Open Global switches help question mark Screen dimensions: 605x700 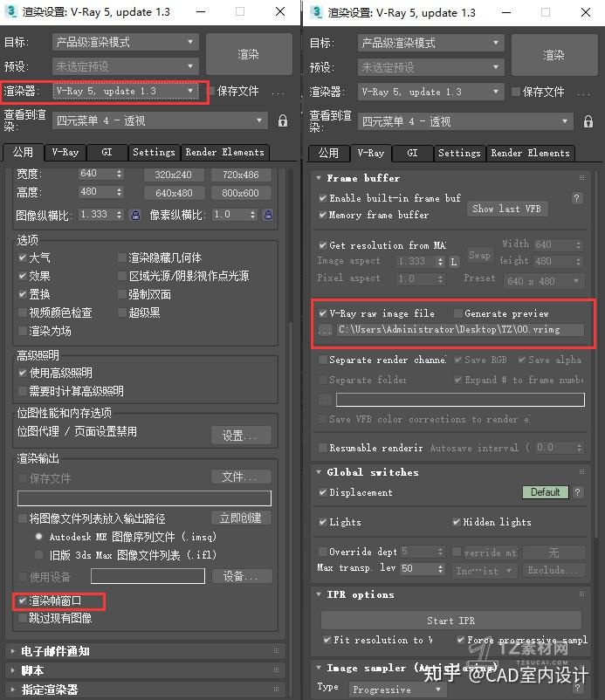coord(577,492)
